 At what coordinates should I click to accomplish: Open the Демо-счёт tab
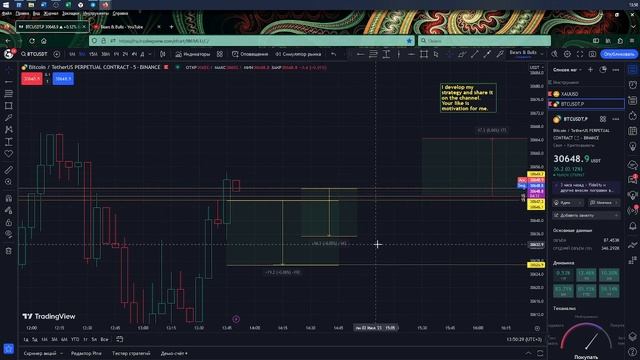click(174, 353)
